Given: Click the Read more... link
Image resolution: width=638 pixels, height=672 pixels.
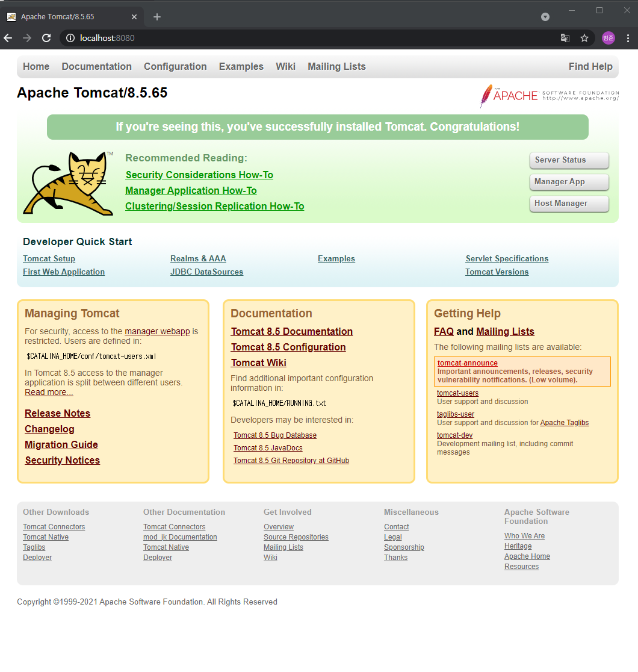Looking at the screenshot, I should [49, 392].
